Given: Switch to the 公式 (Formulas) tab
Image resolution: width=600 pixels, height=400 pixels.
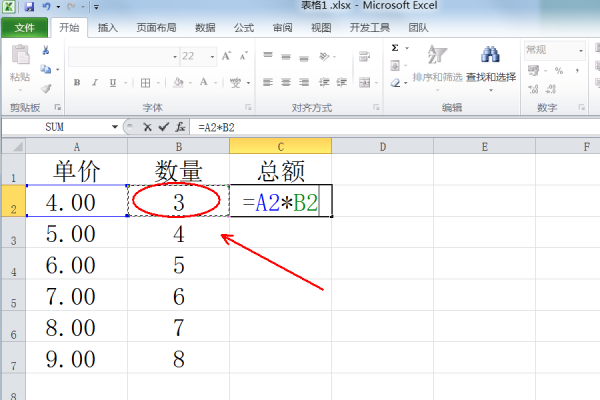Looking at the screenshot, I should [244, 28].
